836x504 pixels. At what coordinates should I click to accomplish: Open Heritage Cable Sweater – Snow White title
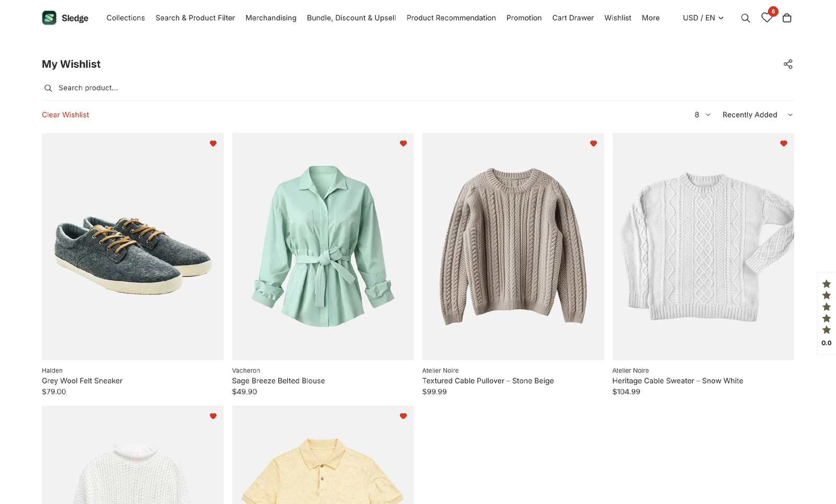678,381
